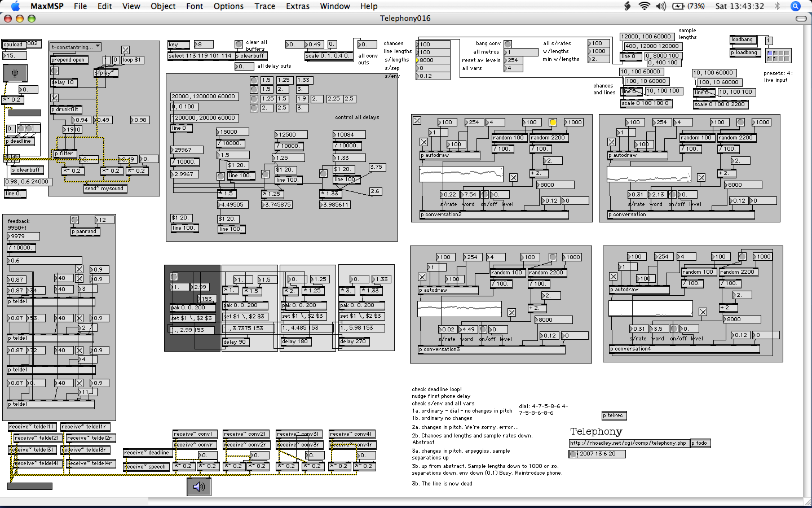The image size is (812, 508).
Task: Click the 'p todo' object box
Action: click(700, 443)
